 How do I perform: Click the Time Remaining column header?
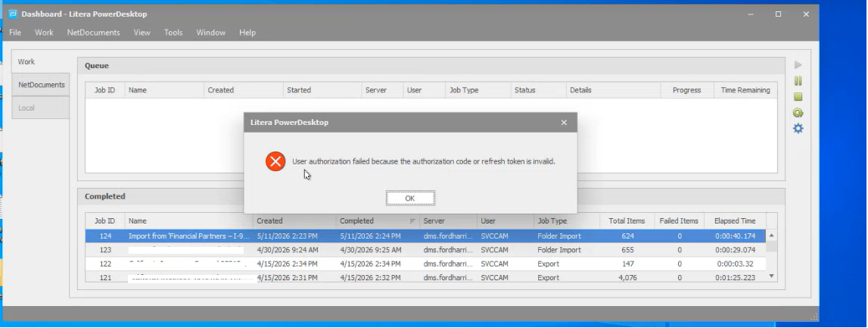click(x=745, y=89)
